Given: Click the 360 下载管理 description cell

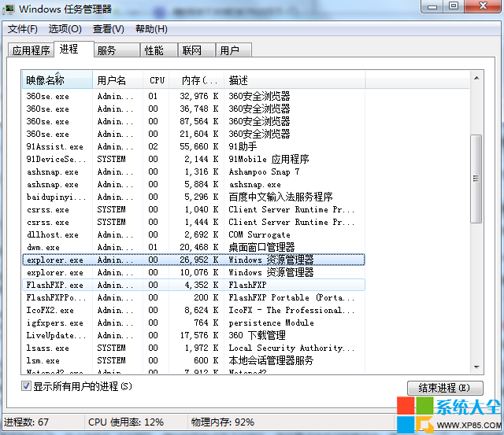Looking at the screenshot, I should [257, 335].
